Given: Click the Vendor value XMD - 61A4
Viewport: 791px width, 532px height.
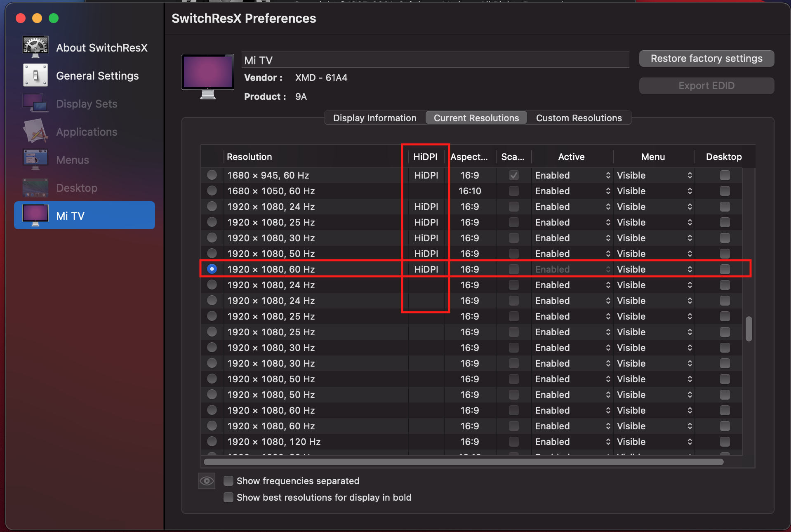Looking at the screenshot, I should pyautogui.click(x=321, y=78).
